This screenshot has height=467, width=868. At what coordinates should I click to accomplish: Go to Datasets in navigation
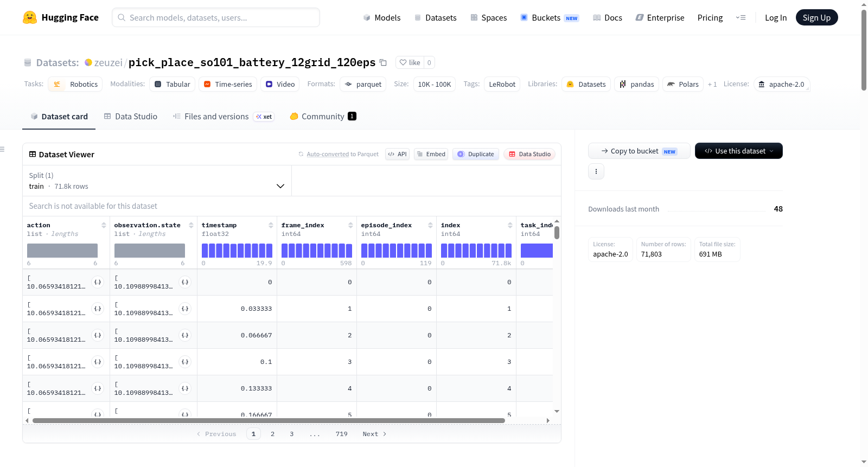coord(435,17)
